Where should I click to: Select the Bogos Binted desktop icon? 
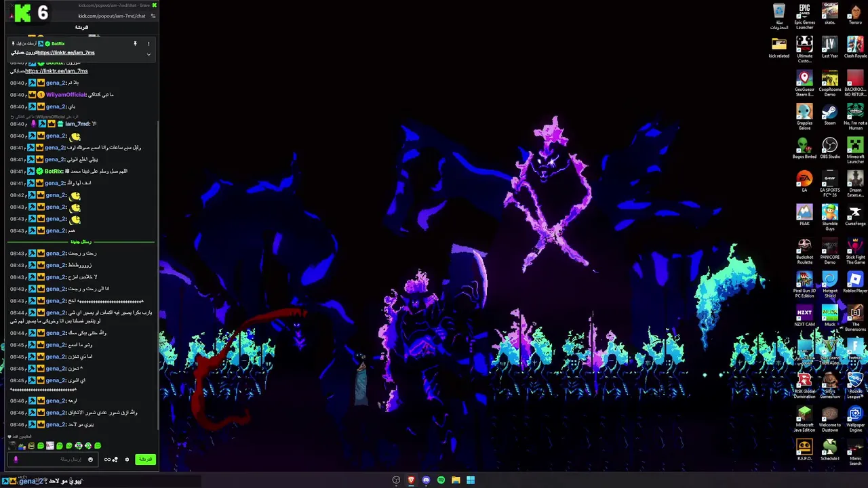click(x=804, y=148)
